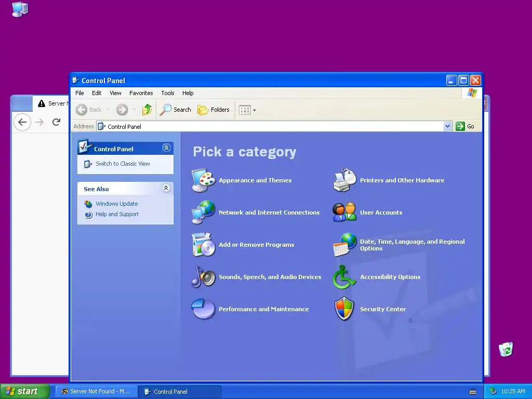532x399 pixels.
Task: Click the system tray icon beside the clock
Action: (494, 392)
